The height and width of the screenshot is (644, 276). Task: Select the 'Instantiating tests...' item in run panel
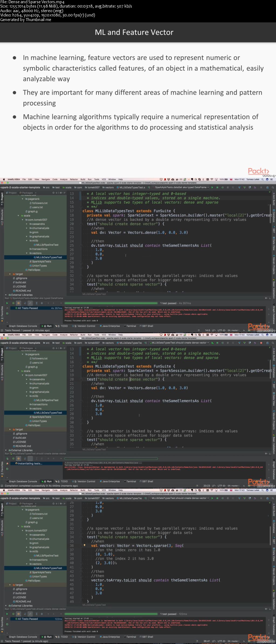(30, 464)
